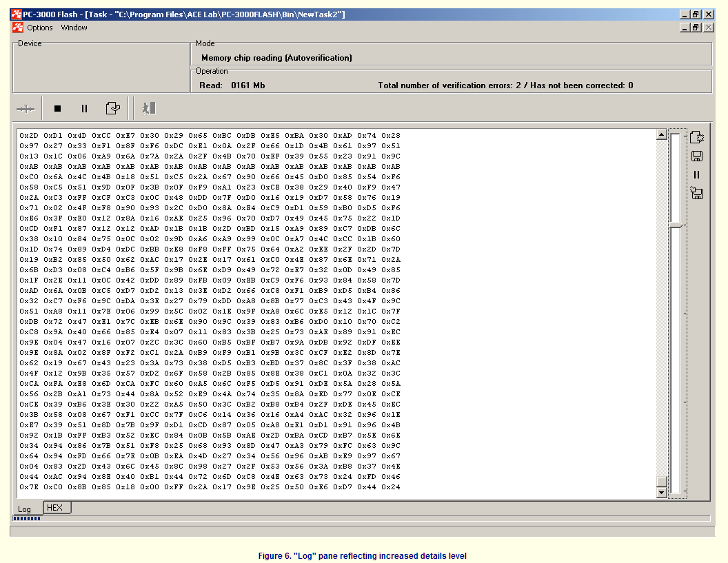Click the log row starting 0xCA 0xFA
Viewport: 728px width, 563px height.
tap(210, 383)
